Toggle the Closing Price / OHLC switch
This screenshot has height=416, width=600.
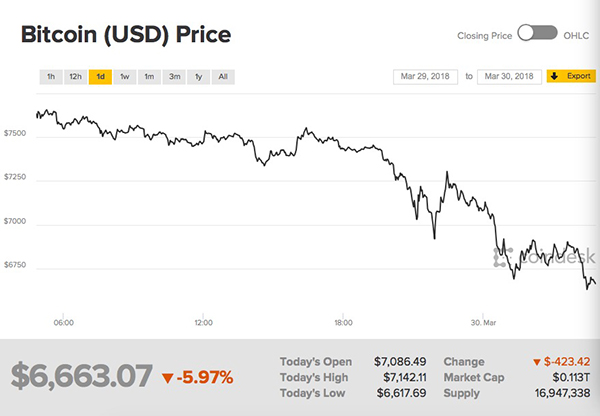click(x=538, y=33)
